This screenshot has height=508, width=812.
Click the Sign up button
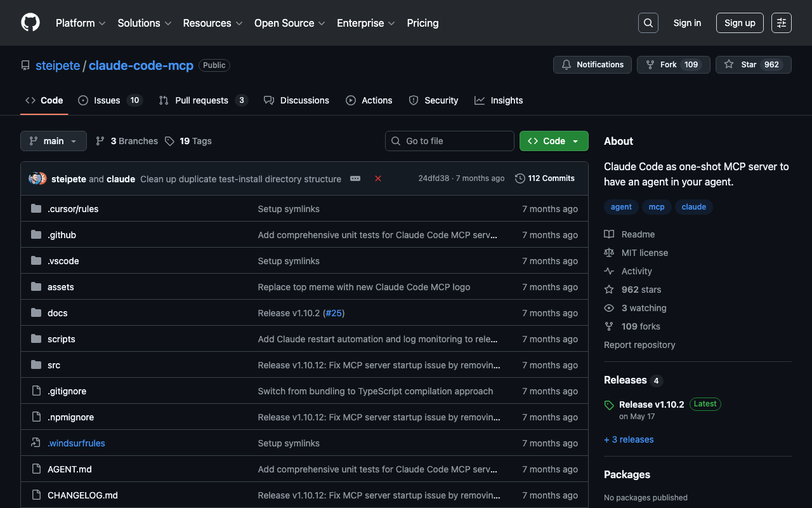pyautogui.click(x=739, y=23)
